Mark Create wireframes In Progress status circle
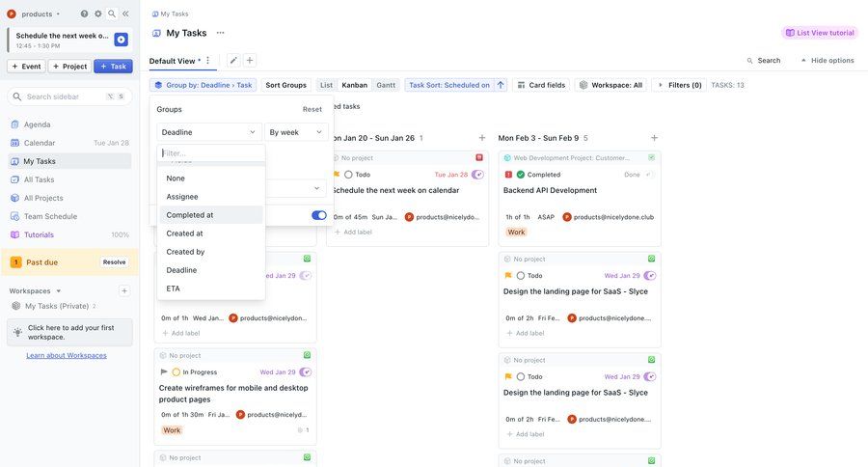This screenshot has width=868, height=467. click(176, 371)
